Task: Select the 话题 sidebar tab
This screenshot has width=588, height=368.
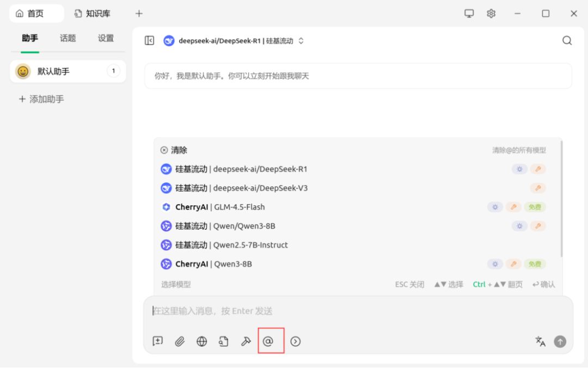Action: pyautogui.click(x=68, y=38)
